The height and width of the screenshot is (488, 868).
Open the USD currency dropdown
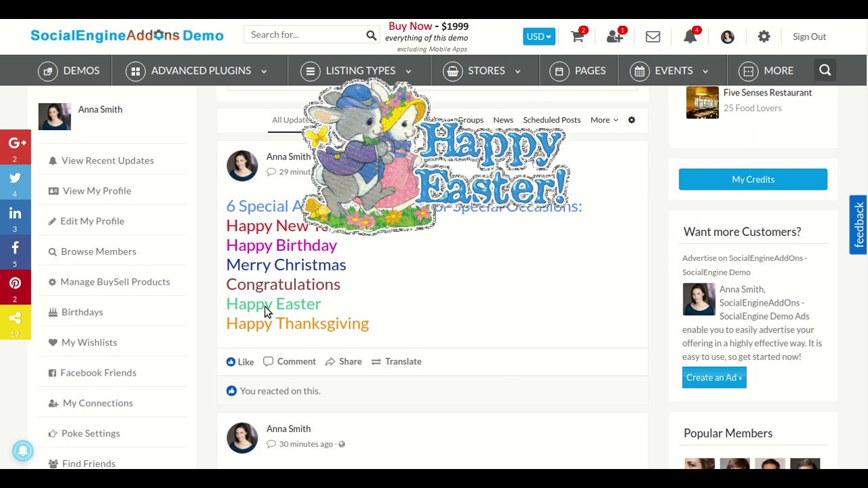pos(539,37)
